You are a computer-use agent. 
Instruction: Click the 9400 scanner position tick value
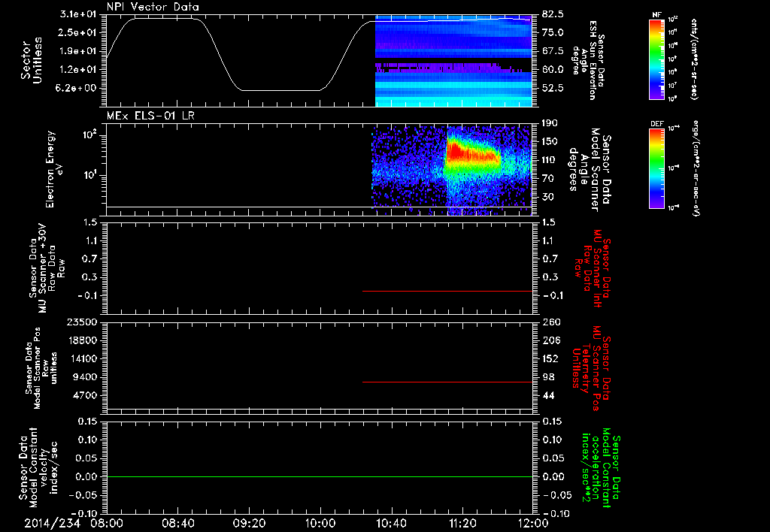coord(85,377)
